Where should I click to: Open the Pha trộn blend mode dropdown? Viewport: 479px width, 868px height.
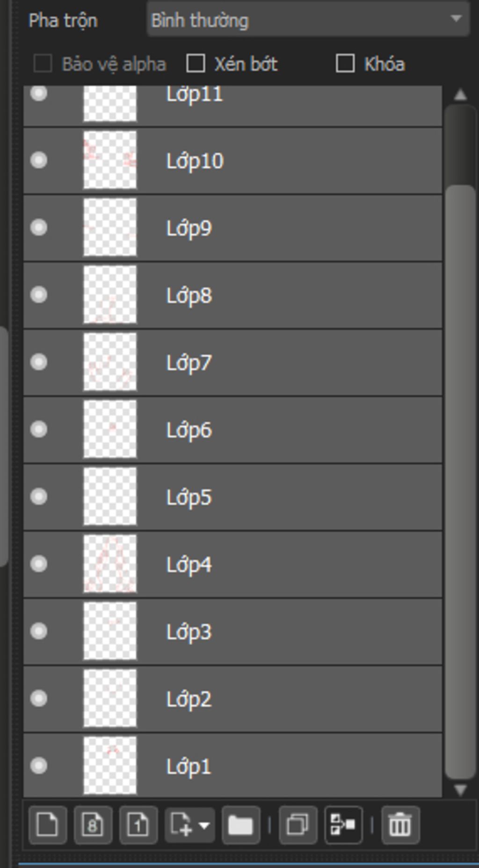click(x=308, y=20)
